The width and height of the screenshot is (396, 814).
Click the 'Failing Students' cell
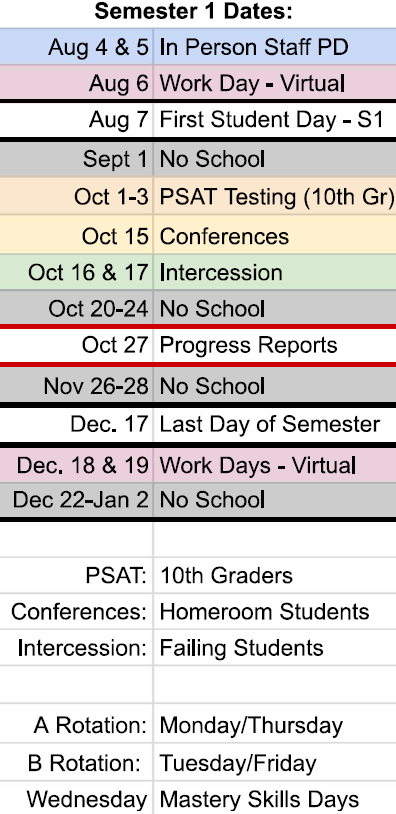click(x=275, y=647)
